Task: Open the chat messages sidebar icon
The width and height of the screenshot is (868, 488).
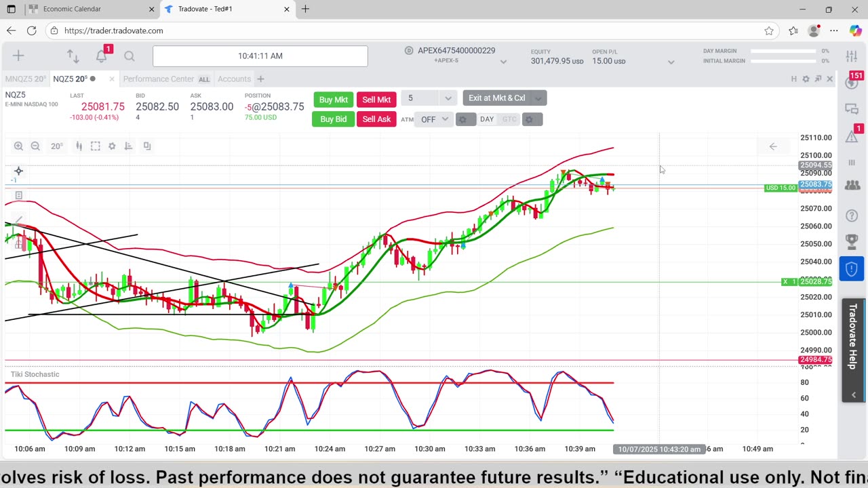Action: [x=852, y=109]
